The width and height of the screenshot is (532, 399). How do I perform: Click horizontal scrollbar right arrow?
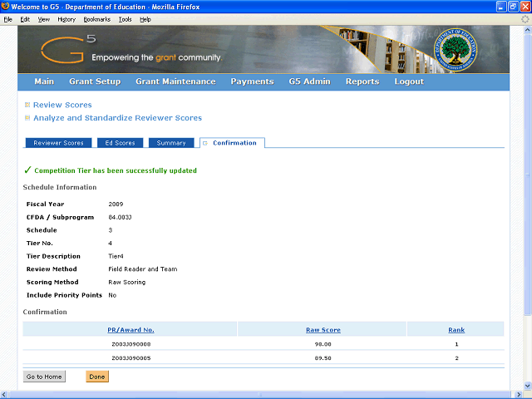[519, 395]
